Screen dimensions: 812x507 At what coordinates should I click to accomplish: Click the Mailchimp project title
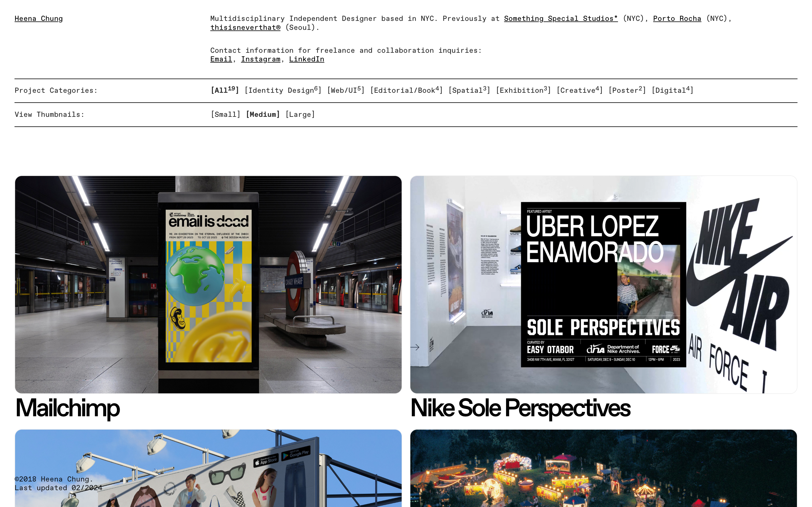67,408
